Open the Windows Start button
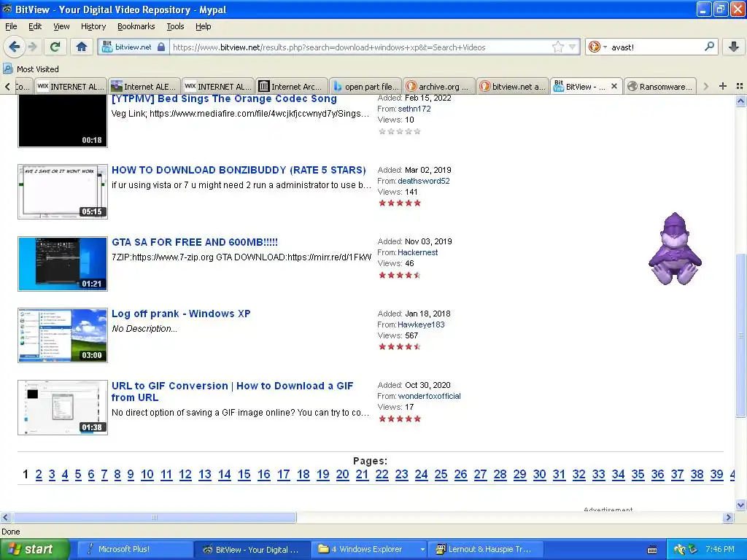Screen dimensions: 747x560 [34, 550]
